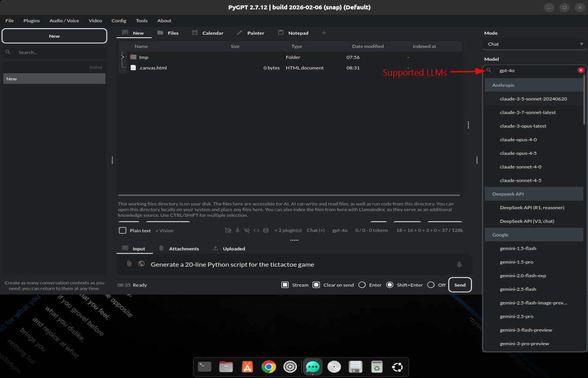This screenshot has width=588, height=378.
Task: Toggle the Plain text checkbox
Action: (122, 230)
